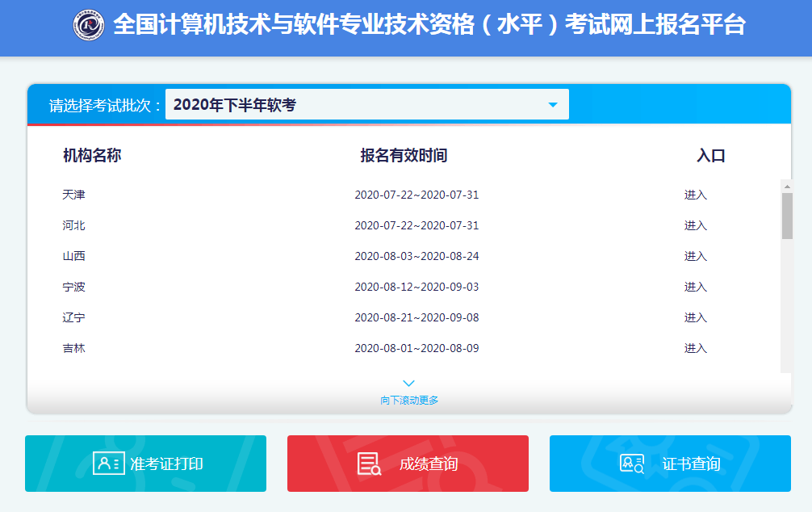Open 准考证打印 admission ticket printing
812x512 pixels.
145,464
